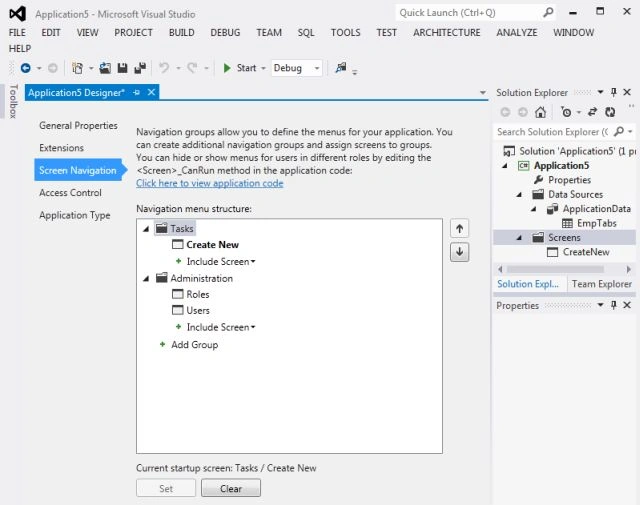640x505 pixels.
Task: Click the pin icon of Properties panel
Action: (613, 305)
